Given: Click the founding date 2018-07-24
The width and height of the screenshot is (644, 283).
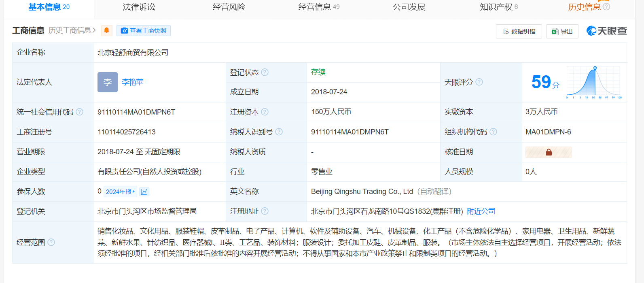Looking at the screenshot, I should pyautogui.click(x=329, y=92).
